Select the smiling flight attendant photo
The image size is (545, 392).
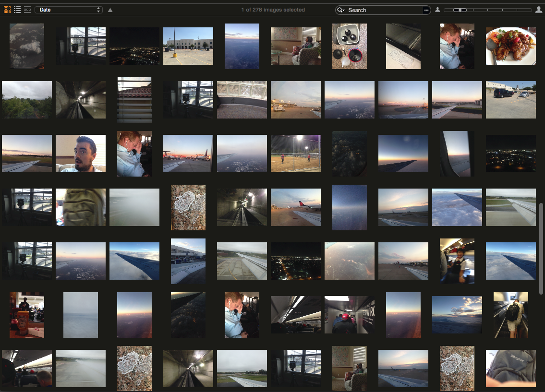pos(457,261)
